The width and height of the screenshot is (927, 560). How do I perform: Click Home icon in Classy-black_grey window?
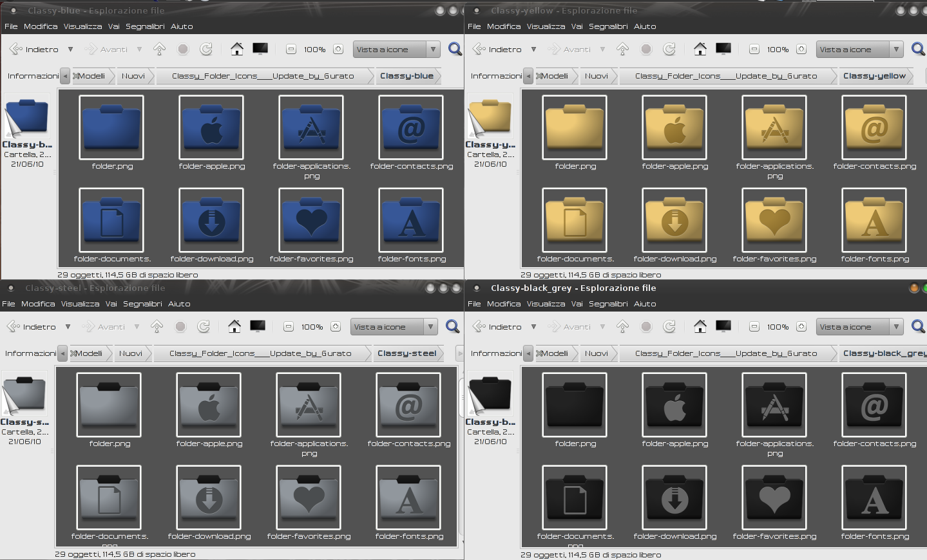700,326
